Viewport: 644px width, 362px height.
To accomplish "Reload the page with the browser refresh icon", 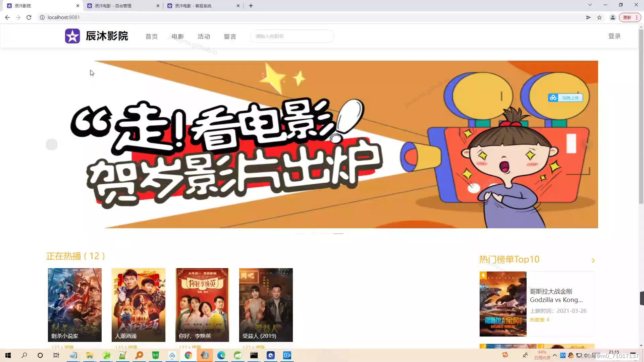I will point(29,17).
